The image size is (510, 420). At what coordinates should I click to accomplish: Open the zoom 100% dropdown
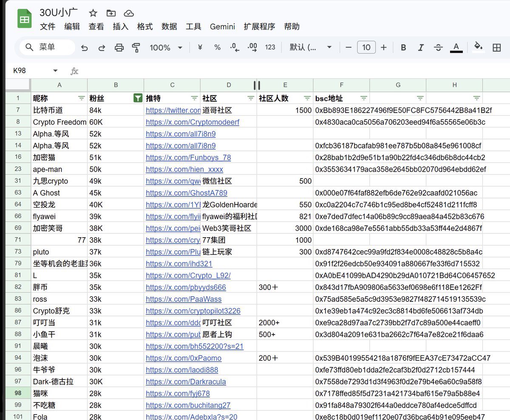(166, 48)
